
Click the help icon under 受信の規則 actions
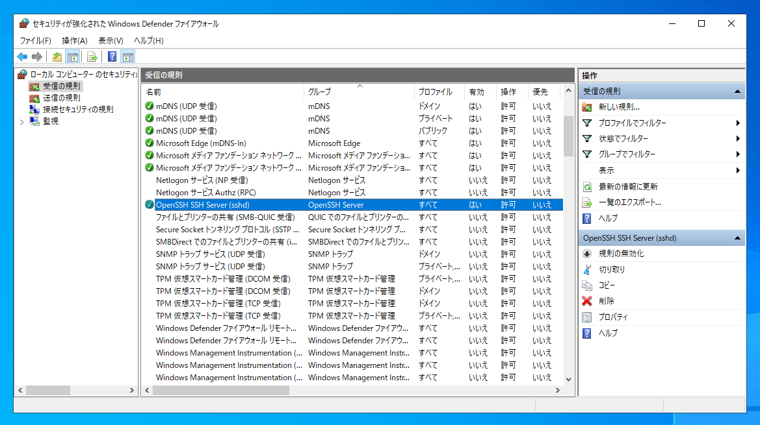(x=587, y=219)
